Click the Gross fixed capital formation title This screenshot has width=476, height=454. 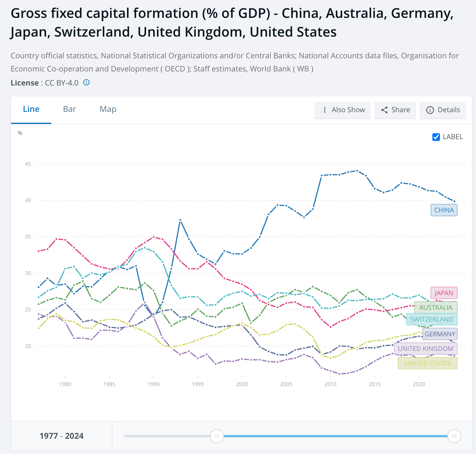[232, 23]
